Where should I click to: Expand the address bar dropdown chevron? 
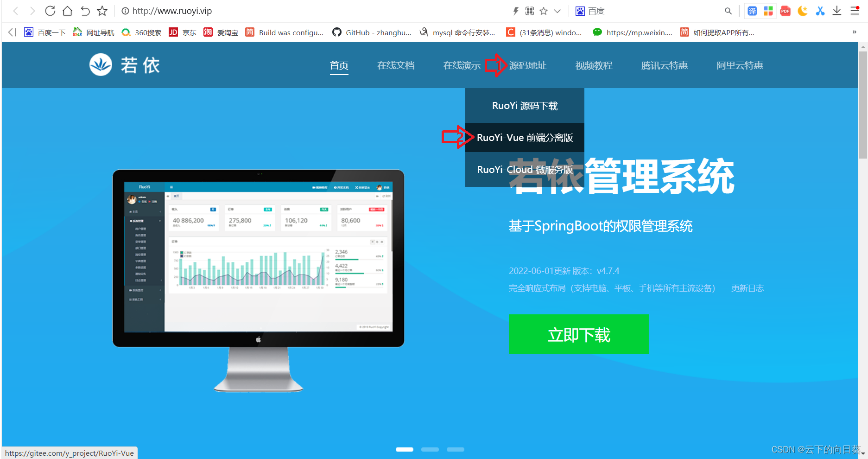tap(558, 11)
